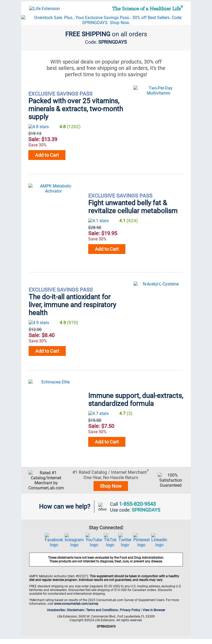
Task: Add N-Acetyl-L-Cysteine to cart
Action: (x=47, y=351)
